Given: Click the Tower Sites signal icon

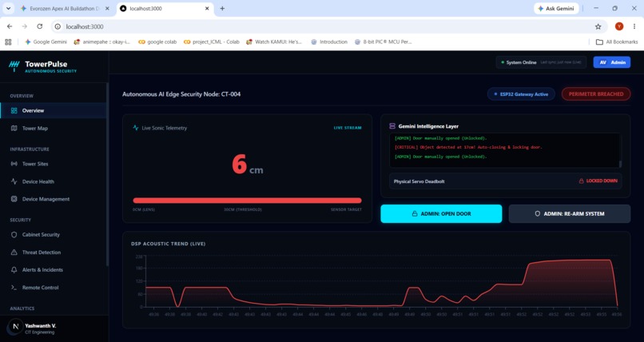Looking at the screenshot, I should [14, 163].
